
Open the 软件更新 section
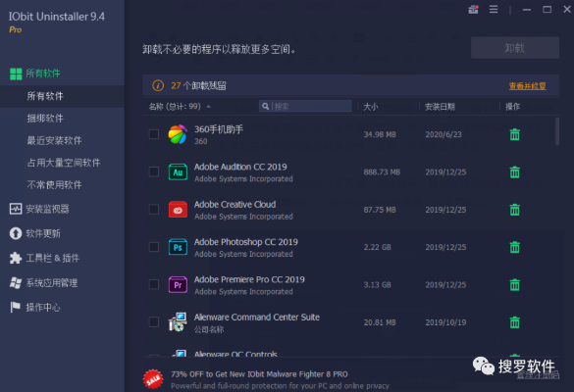click(x=43, y=233)
